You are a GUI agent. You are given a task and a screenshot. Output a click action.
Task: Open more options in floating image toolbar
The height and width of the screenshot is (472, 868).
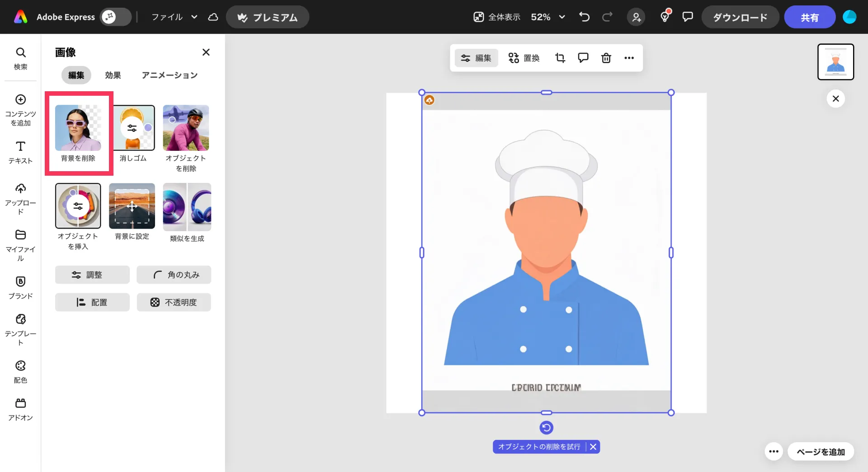click(629, 58)
